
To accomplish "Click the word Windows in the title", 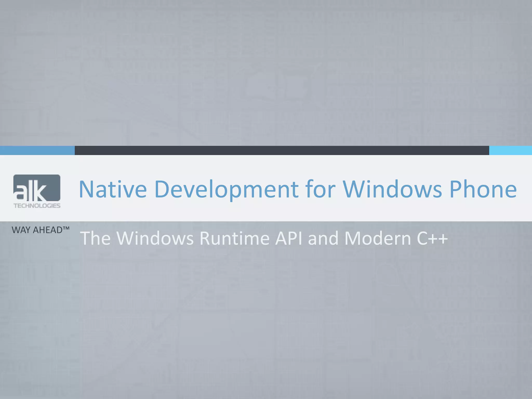I will [x=392, y=189].
